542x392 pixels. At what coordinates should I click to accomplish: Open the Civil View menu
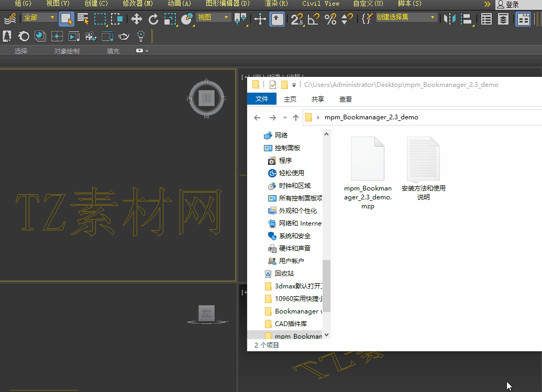coord(320,4)
